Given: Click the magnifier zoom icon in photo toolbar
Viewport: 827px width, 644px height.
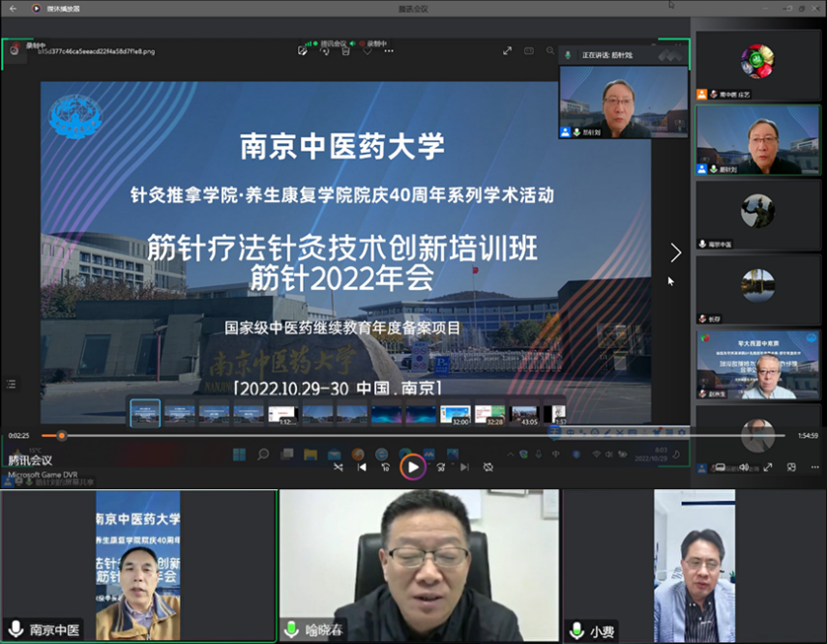Looking at the screenshot, I should [x=550, y=50].
